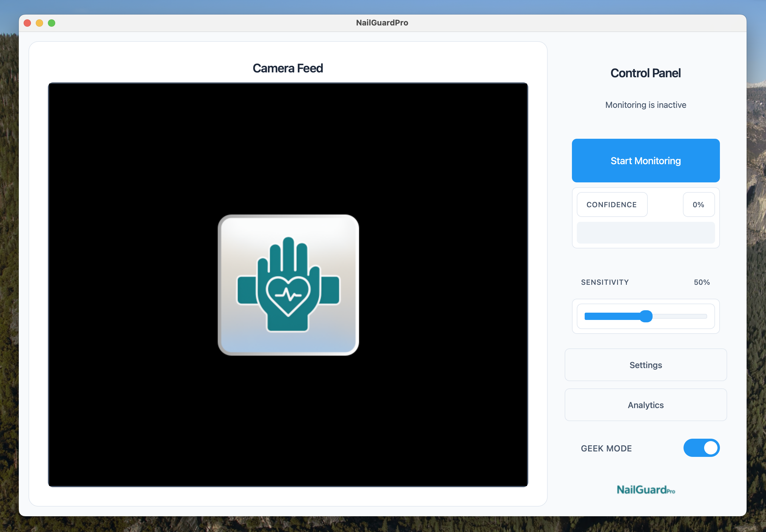The width and height of the screenshot is (766, 532).
Task: Click the Monitoring is inactive status text
Action: tap(646, 105)
